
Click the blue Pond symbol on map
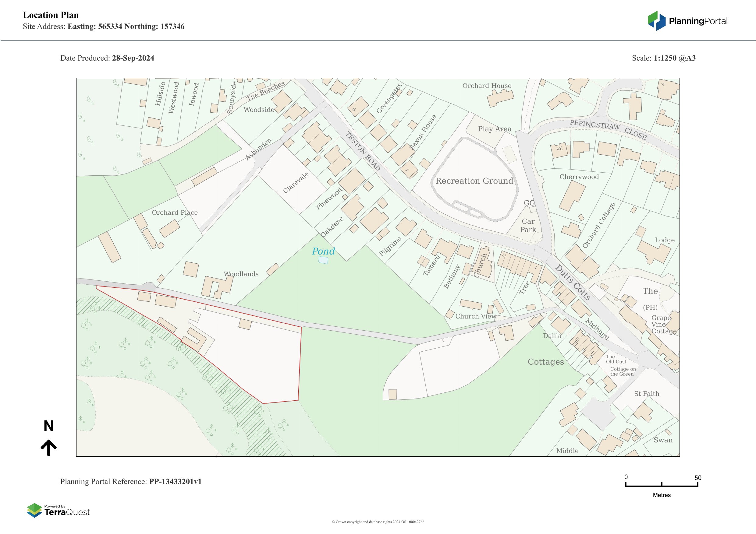tap(323, 260)
